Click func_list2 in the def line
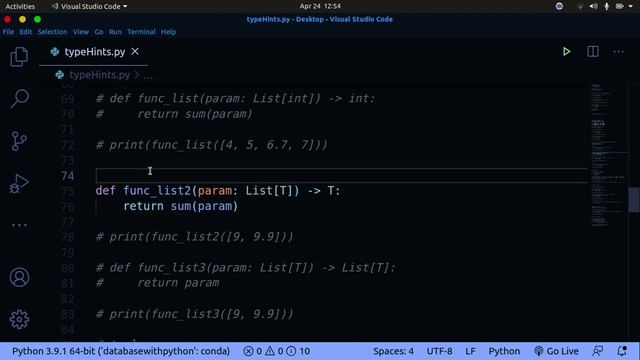Image resolution: width=640 pixels, height=360 pixels. [157, 191]
